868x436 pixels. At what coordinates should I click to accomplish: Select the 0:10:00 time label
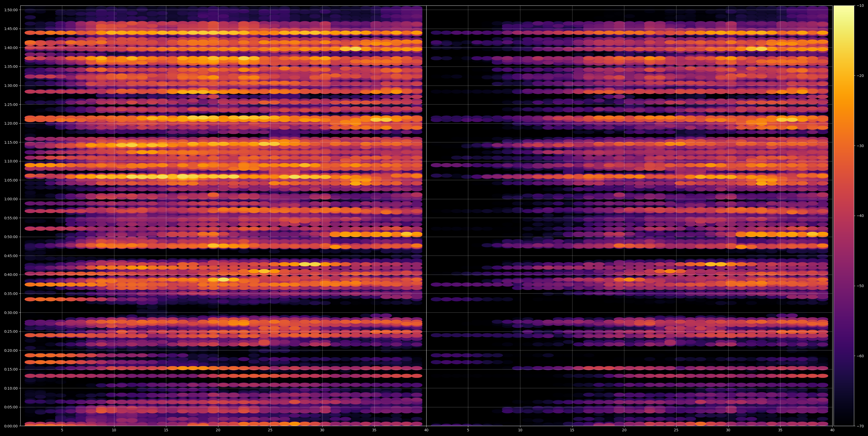[x=11, y=388]
